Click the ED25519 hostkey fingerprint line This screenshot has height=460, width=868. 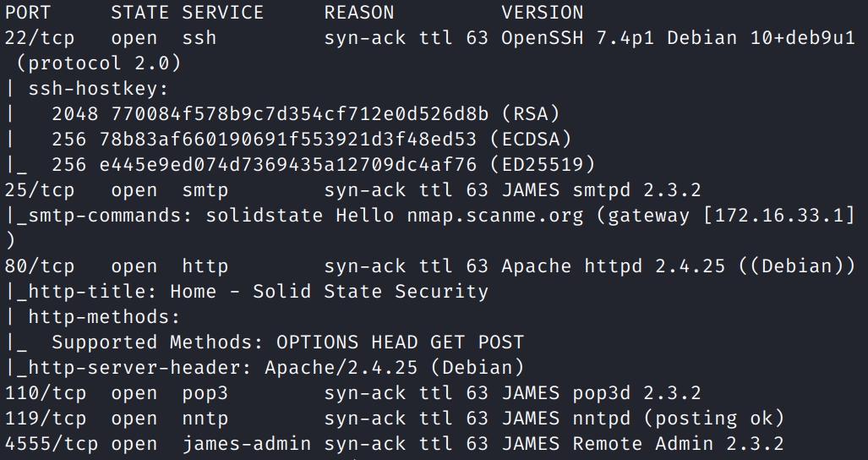click(324, 165)
